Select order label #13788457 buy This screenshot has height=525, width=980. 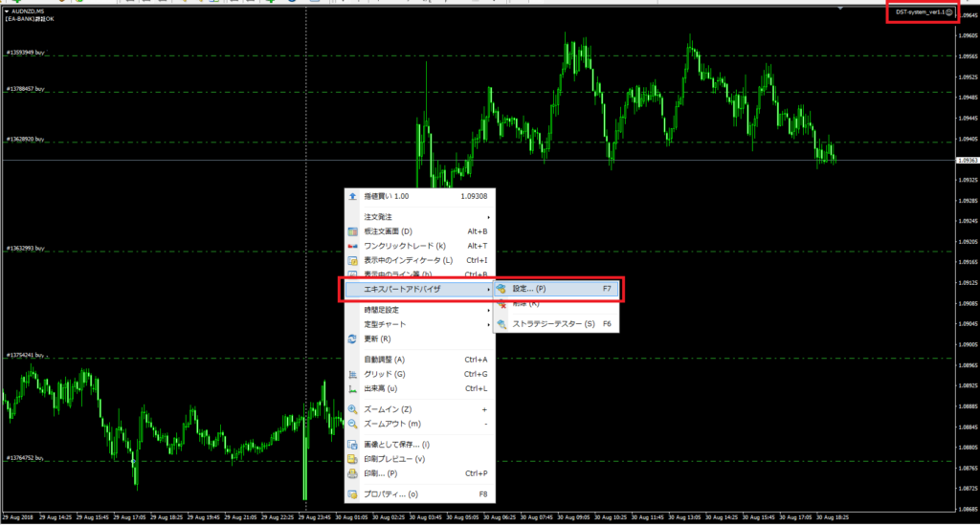click(x=26, y=89)
